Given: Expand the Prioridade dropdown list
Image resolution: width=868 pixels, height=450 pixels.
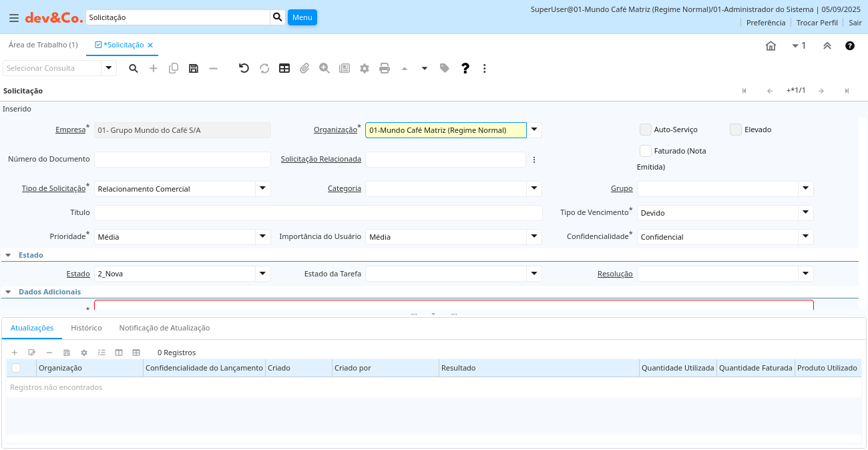Looking at the screenshot, I should (x=262, y=237).
